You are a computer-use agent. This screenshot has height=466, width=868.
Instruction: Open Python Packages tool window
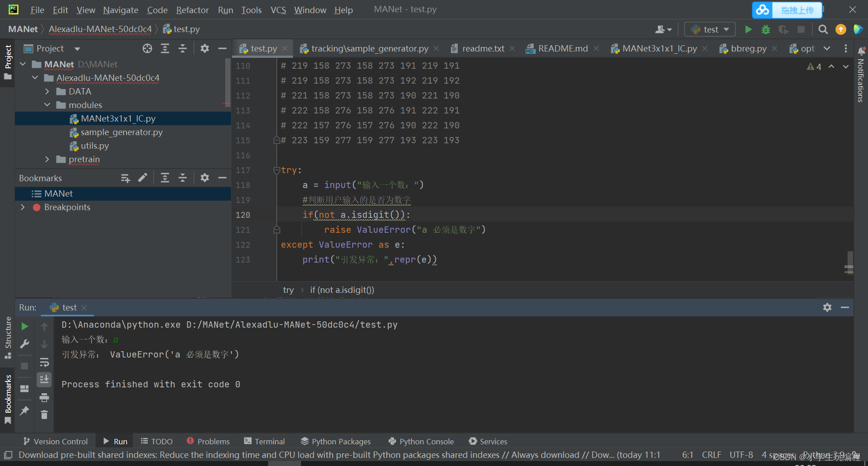336,441
